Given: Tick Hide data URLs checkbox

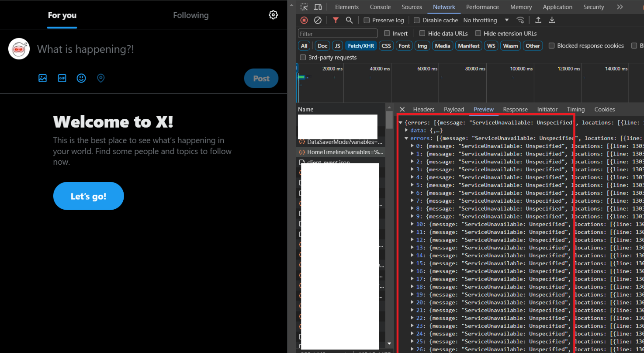Looking at the screenshot, I should click(x=422, y=33).
